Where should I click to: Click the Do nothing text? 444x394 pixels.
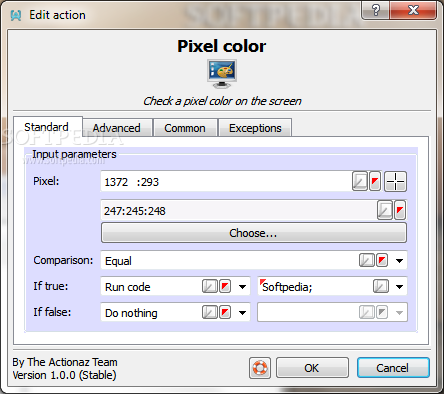(131, 313)
